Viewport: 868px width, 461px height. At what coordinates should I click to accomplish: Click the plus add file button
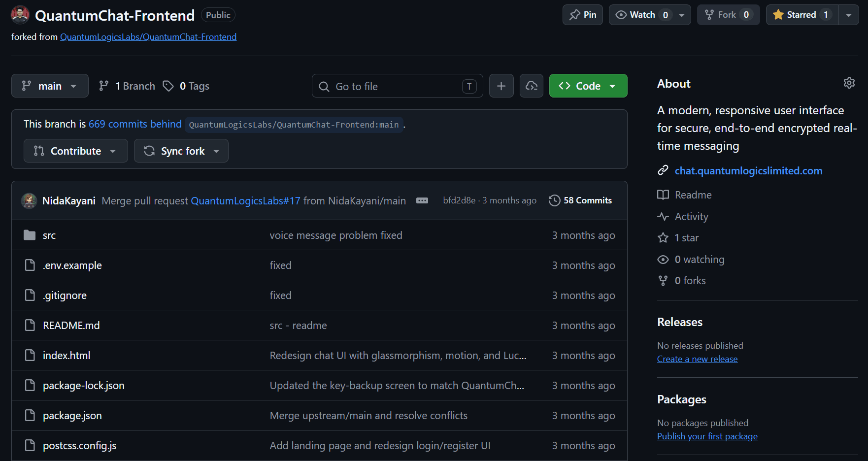501,86
